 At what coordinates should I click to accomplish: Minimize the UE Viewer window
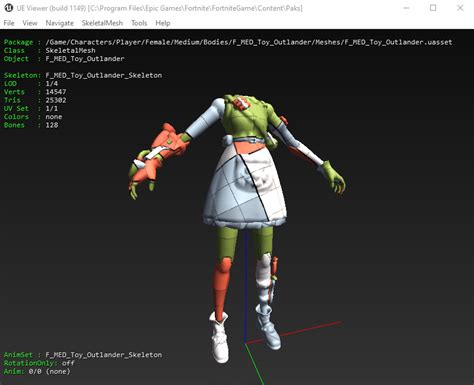click(x=406, y=8)
